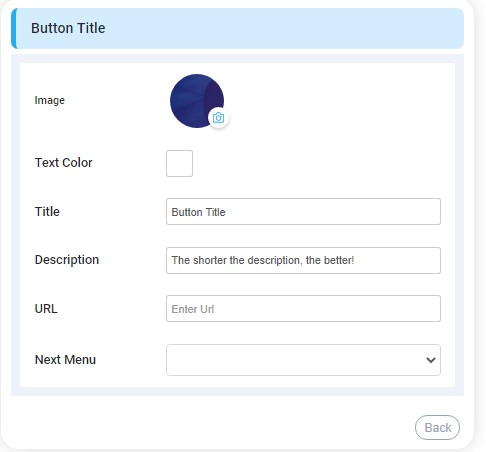Expand the Next Menu dropdown

click(303, 360)
